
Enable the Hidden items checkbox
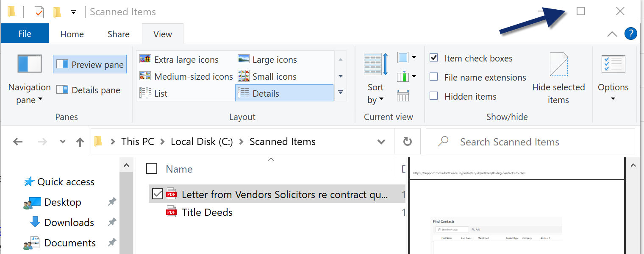click(434, 96)
